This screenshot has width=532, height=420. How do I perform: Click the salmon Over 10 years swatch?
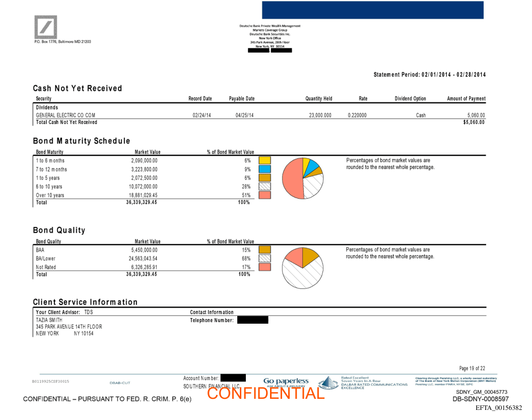tap(264, 195)
